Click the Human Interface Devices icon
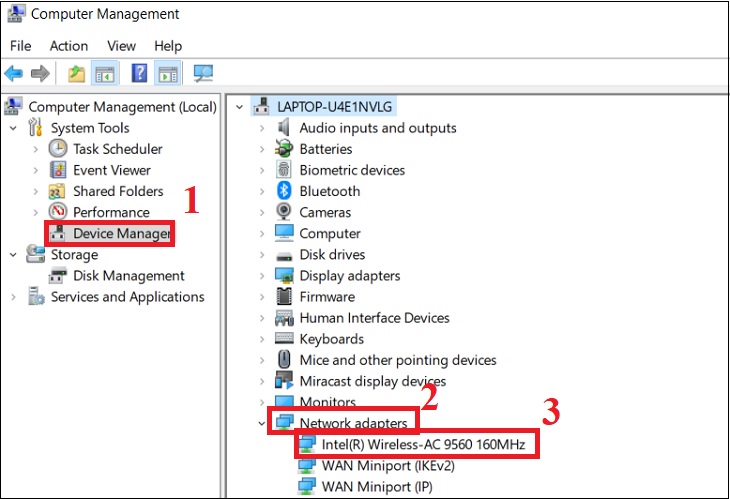The height and width of the screenshot is (499, 730). click(x=284, y=318)
